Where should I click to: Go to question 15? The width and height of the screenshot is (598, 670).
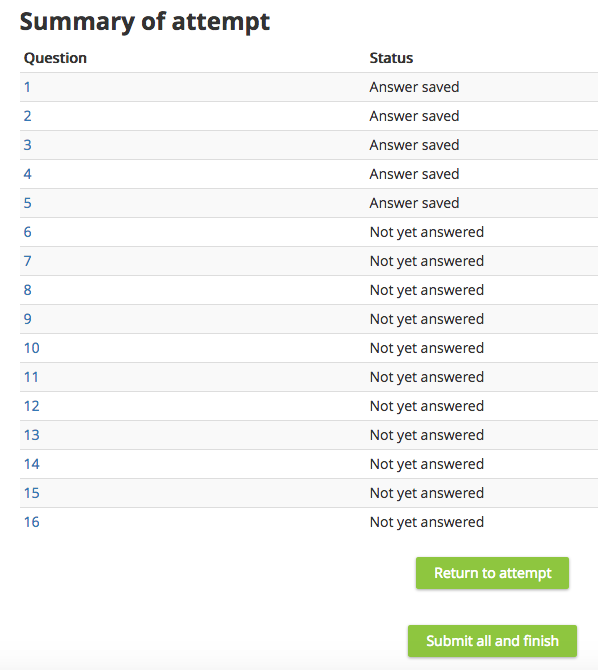pyautogui.click(x=32, y=493)
